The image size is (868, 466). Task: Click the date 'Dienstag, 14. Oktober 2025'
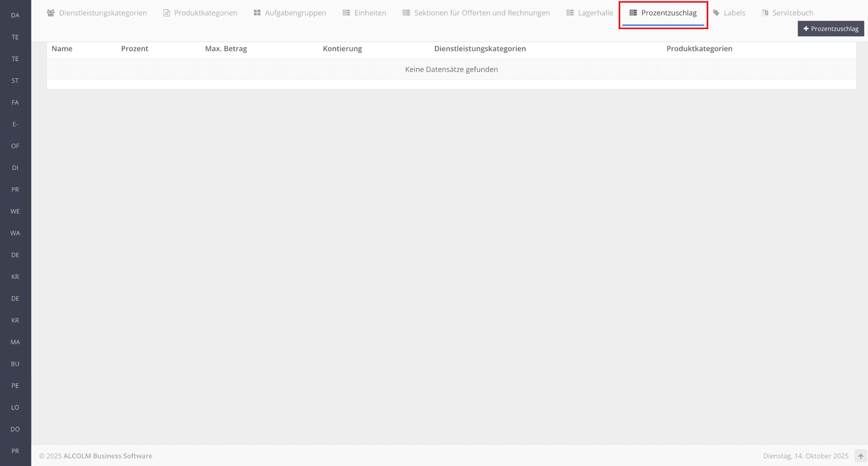tap(806, 456)
